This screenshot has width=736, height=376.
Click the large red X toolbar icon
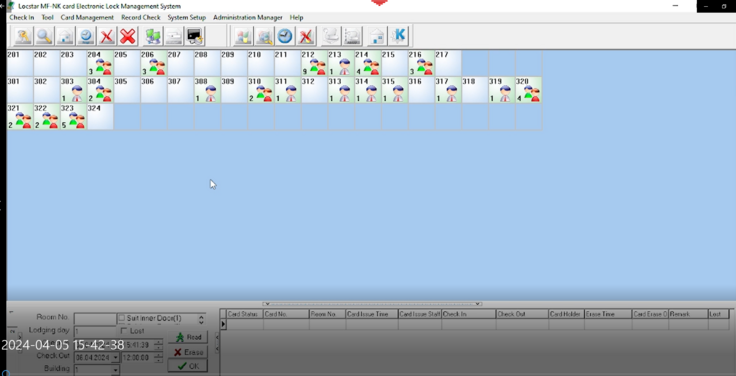click(128, 36)
